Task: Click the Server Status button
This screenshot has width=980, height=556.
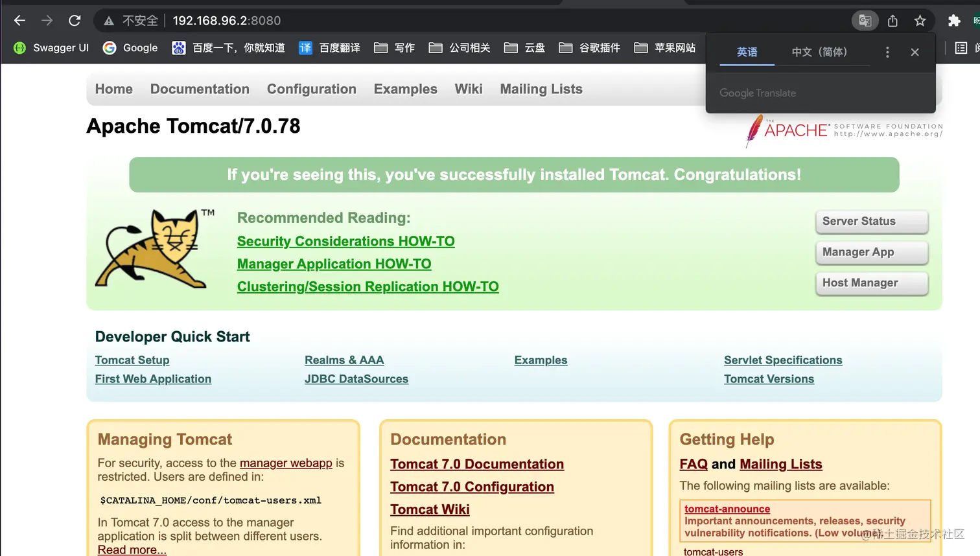Action: click(872, 222)
